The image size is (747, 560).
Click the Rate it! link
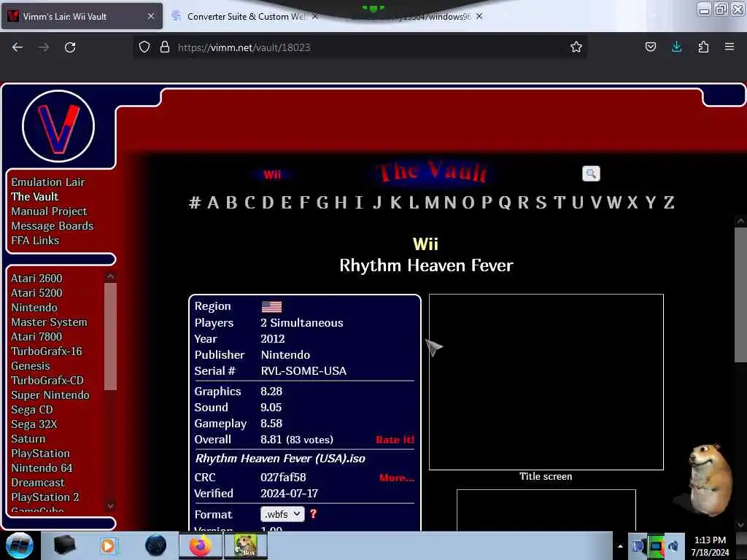coord(395,440)
